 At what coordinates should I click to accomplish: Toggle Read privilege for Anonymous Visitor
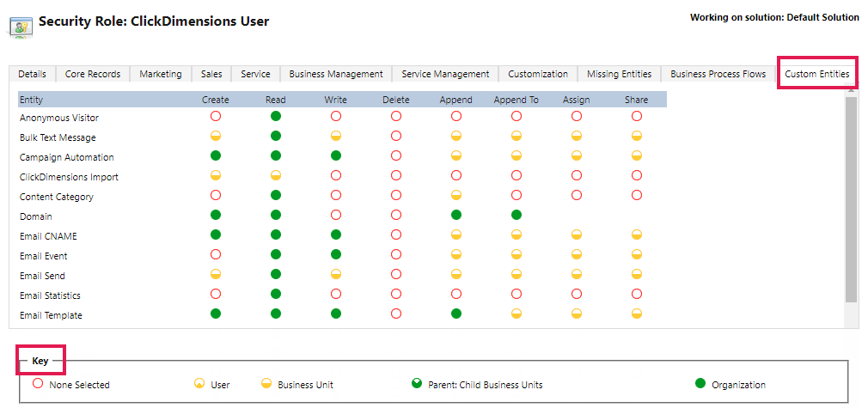click(x=276, y=116)
